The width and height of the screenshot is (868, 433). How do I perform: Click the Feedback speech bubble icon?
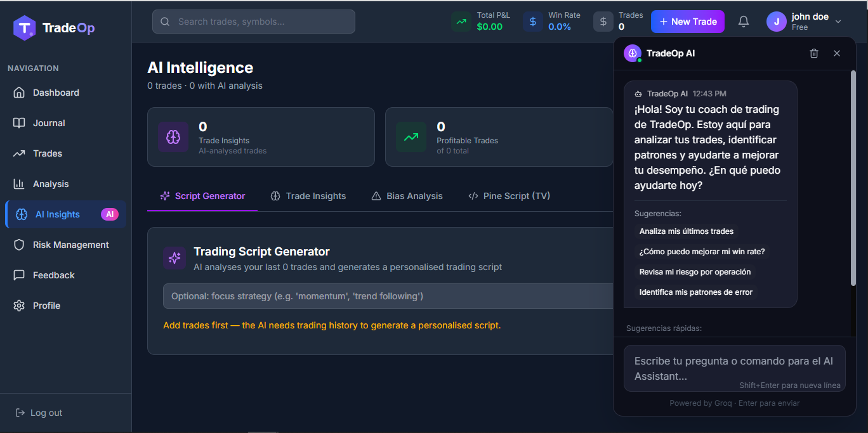20,275
